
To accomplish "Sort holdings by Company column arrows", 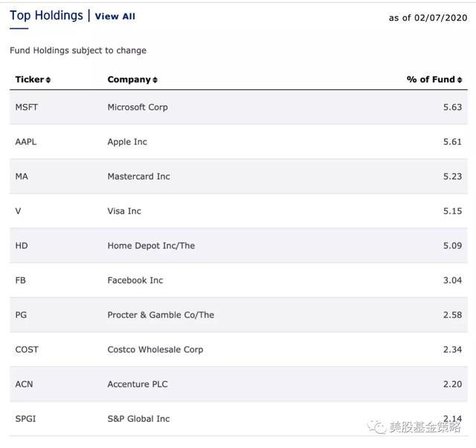I will pyautogui.click(x=155, y=79).
